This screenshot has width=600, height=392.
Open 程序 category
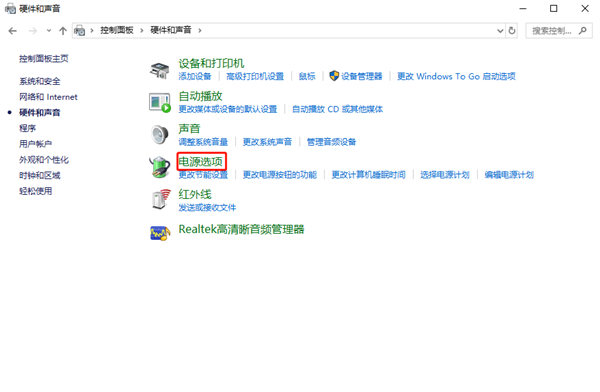coord(28,128)
